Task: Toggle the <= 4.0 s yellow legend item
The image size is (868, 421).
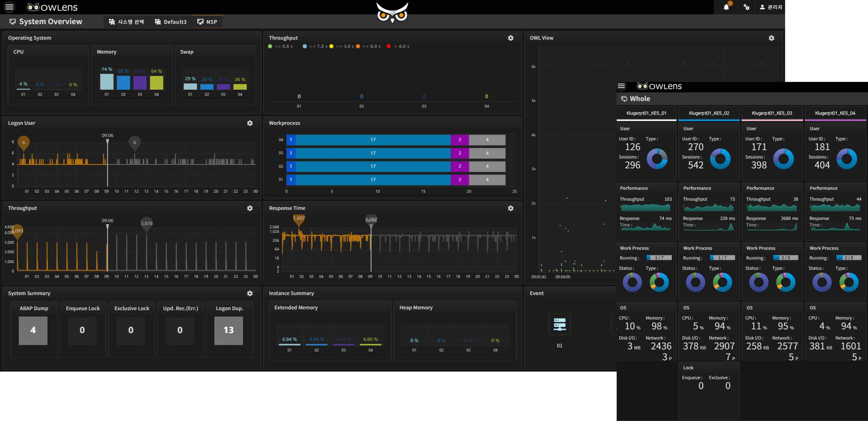Action: pos(342,47)
